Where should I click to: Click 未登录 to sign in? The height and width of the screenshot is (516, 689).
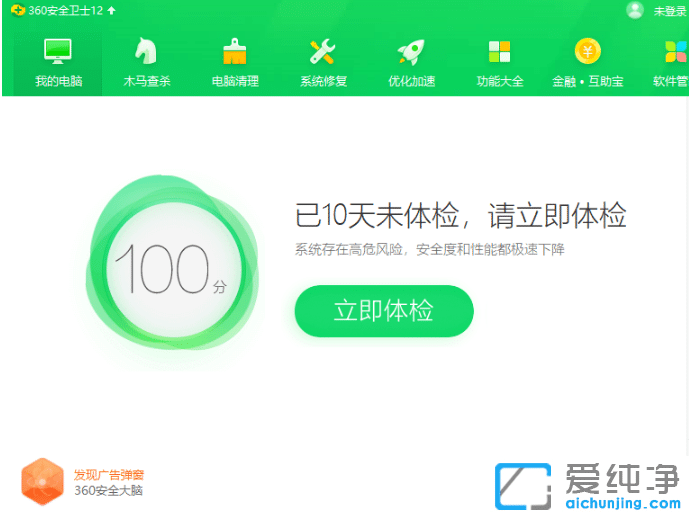click(x=670, y=11)
